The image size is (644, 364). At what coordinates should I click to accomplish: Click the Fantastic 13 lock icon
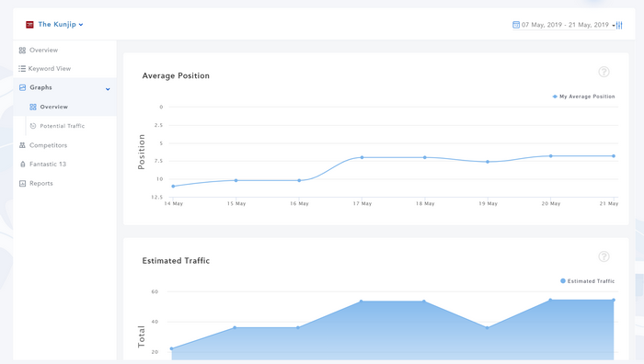pos(23,165)
